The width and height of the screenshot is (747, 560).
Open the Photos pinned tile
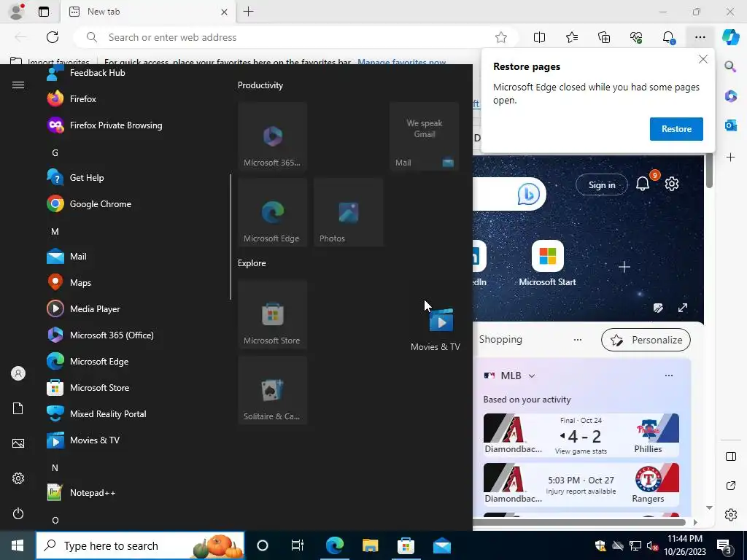pos(348,212)
